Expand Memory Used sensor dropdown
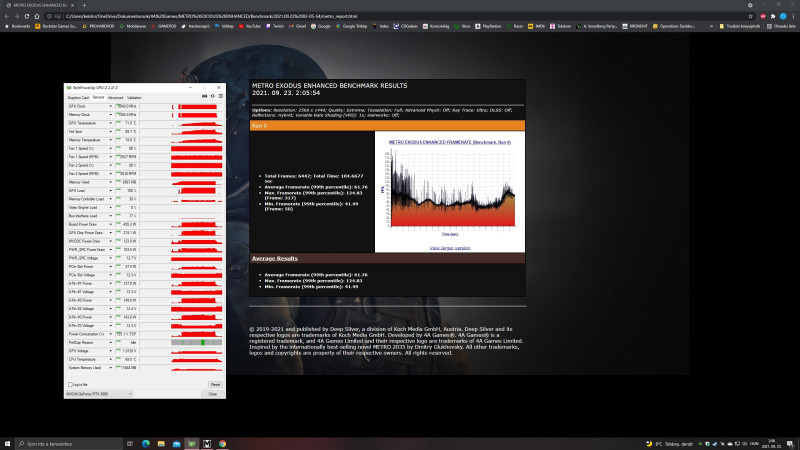The width and height of the screenshot is (800, 450). tap(111, 182)
